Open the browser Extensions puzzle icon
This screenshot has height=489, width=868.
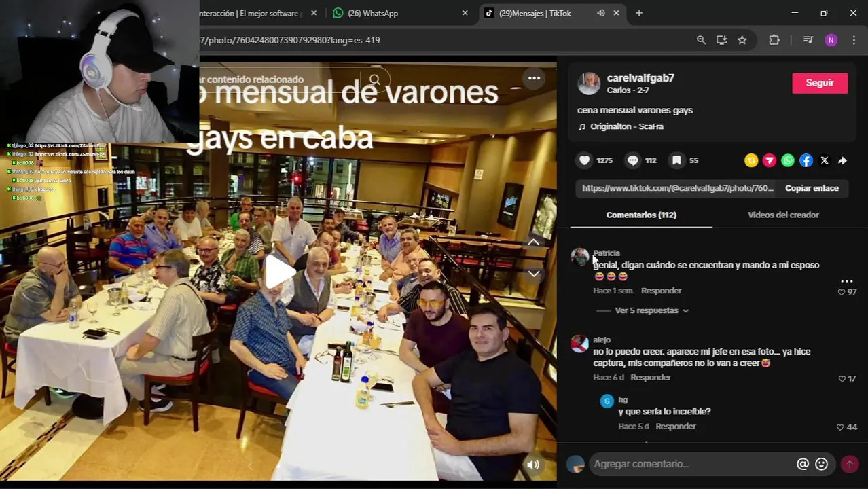click(774, 40)
